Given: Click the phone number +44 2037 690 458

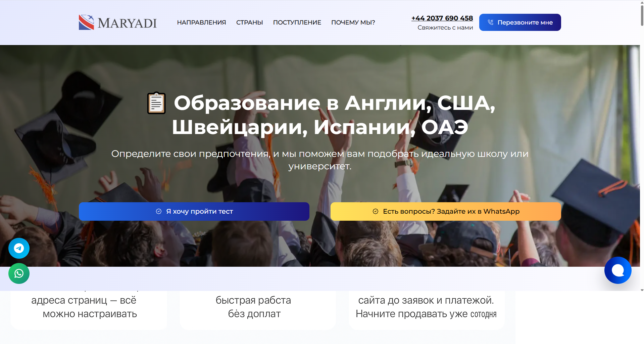Looking at the screenshot, I should (x=442, y=18).
